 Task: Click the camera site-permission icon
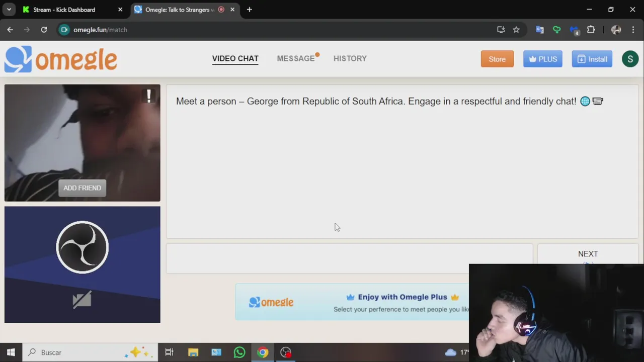pyautogui.click(x=64, y=30)
